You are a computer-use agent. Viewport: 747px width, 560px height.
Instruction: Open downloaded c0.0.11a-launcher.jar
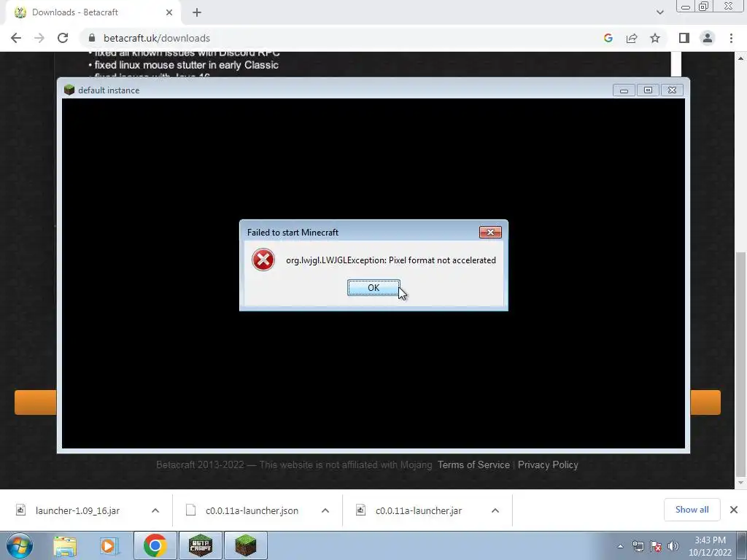pos(418,510)
